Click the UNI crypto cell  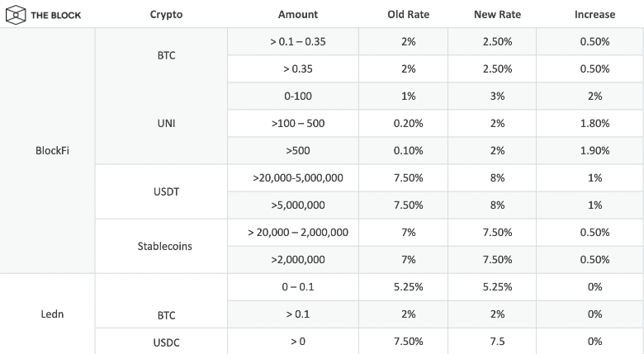pos(166,124)
